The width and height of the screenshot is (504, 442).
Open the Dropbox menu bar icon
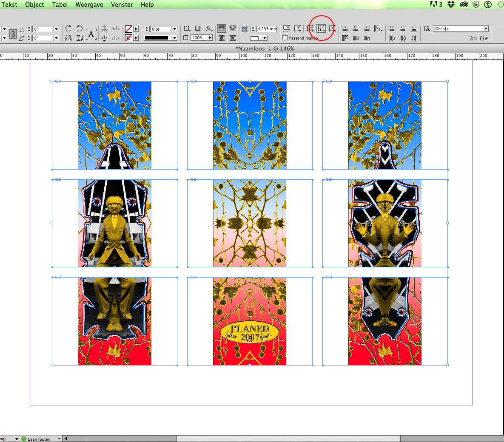(451, 5)
